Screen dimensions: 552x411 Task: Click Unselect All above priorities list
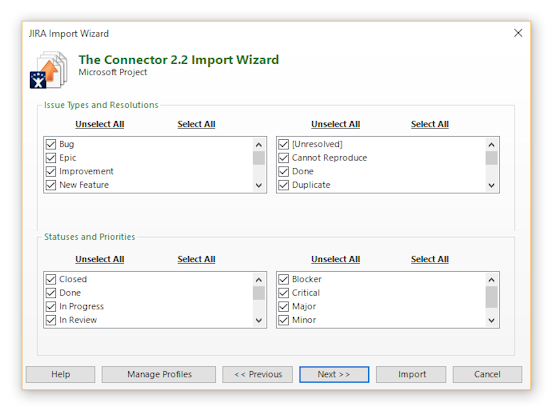(x=335, y=259)
